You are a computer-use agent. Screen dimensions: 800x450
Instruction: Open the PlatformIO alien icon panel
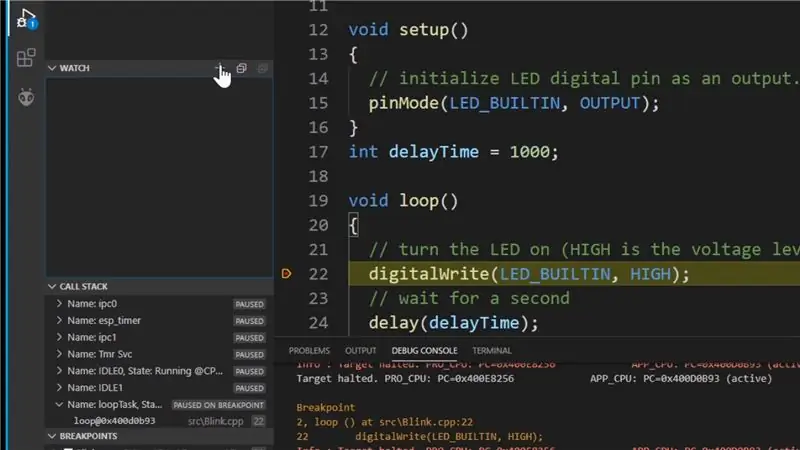pos(26,97)
